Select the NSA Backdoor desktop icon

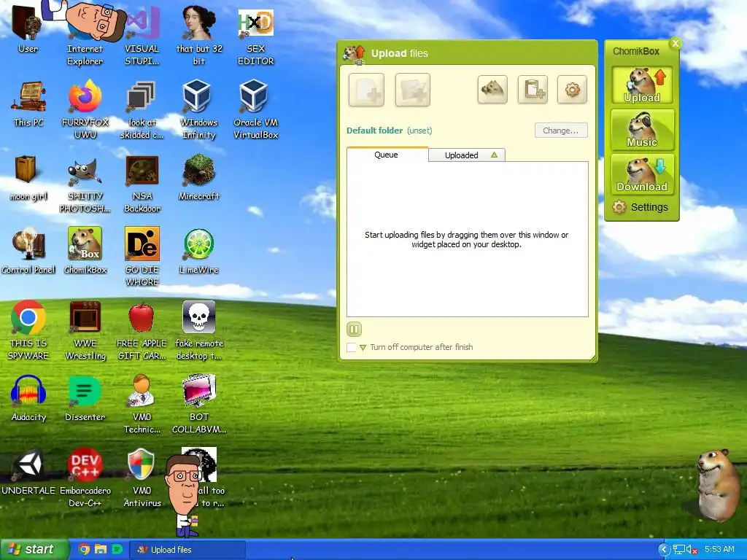(x=142, y=184)
